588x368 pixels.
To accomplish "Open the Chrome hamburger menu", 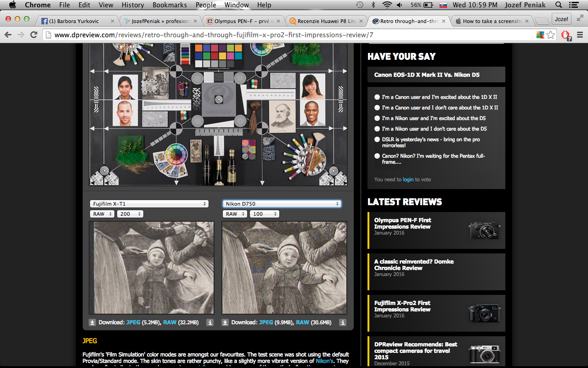I will point(580,35).
